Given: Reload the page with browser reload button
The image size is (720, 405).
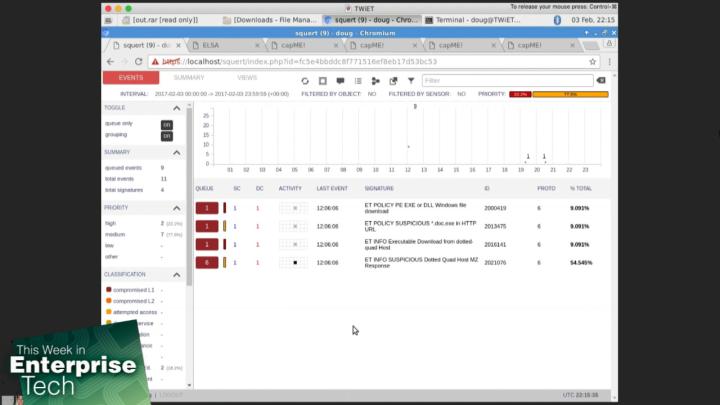Looking at the screenshot, I should tap(139, 61).
